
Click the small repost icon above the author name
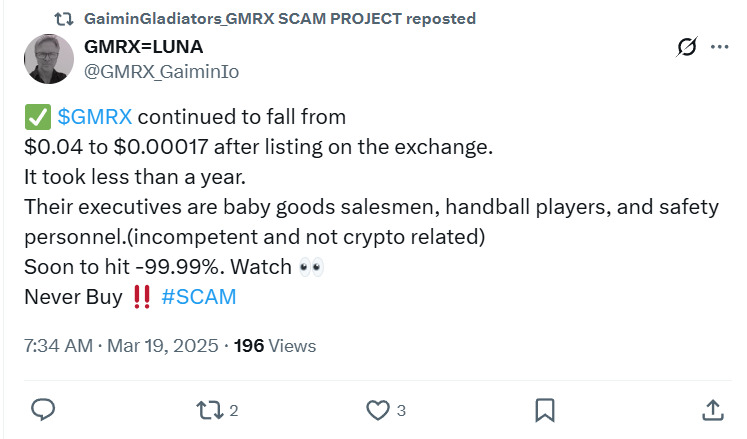tap(63, 19)
